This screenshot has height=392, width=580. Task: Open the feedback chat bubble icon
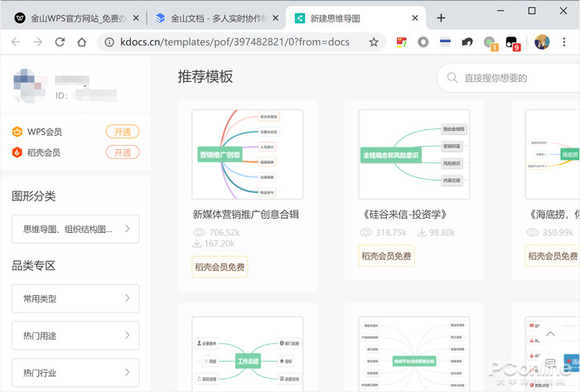550,363
